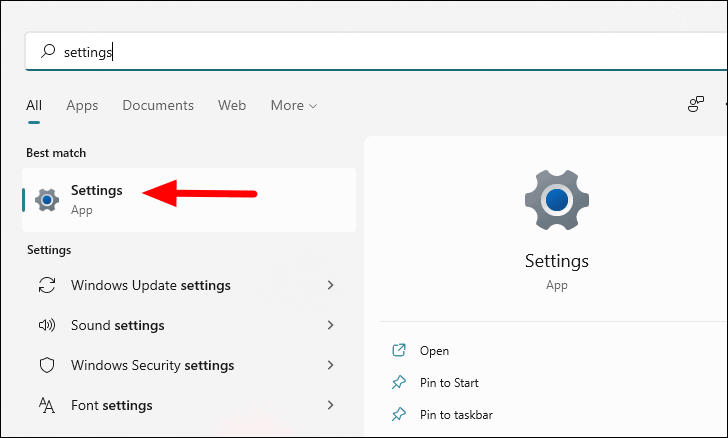
Task: Click the pin icon beside Pin to taskbar
Action: [x=399, y=414]
